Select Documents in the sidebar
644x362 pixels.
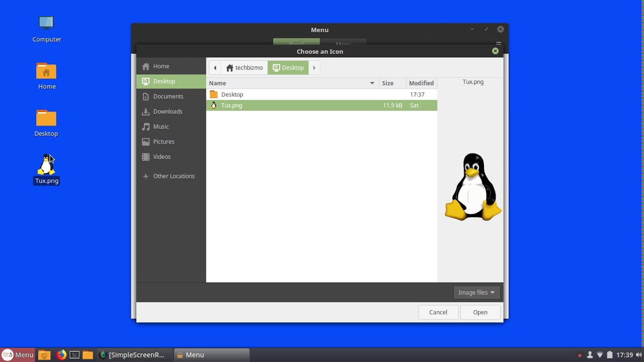coord(168,96)
